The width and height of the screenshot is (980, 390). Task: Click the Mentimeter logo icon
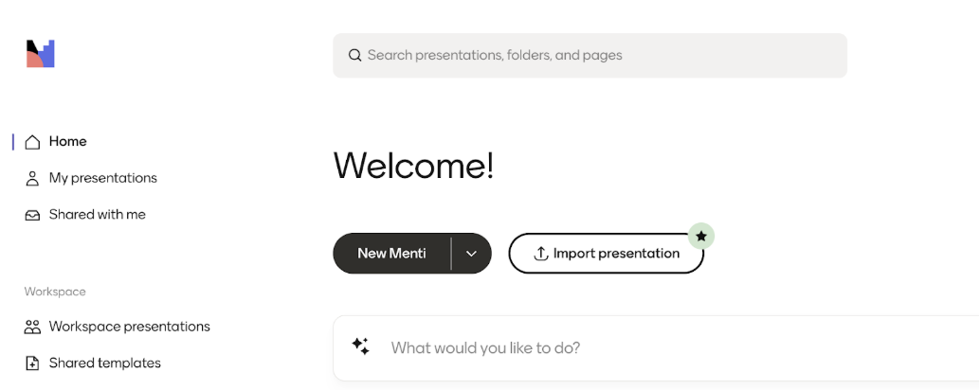[x=41, y=54]
